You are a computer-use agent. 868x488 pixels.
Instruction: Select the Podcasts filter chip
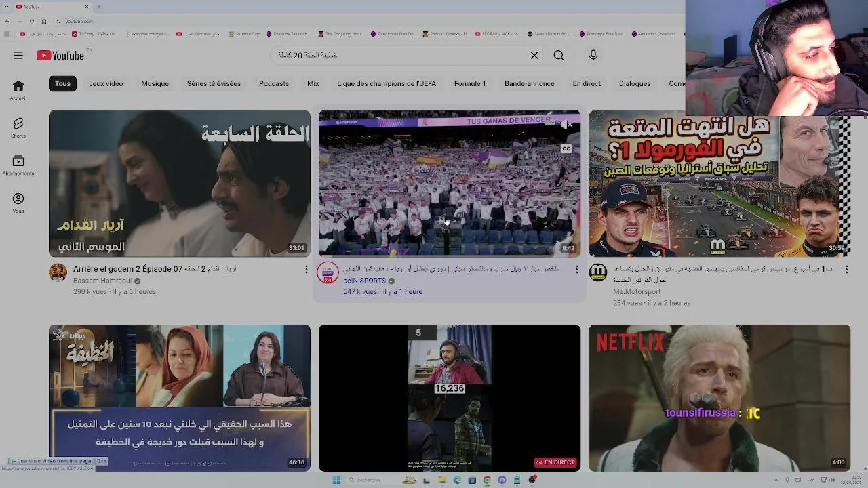click(x=274, y=83)
